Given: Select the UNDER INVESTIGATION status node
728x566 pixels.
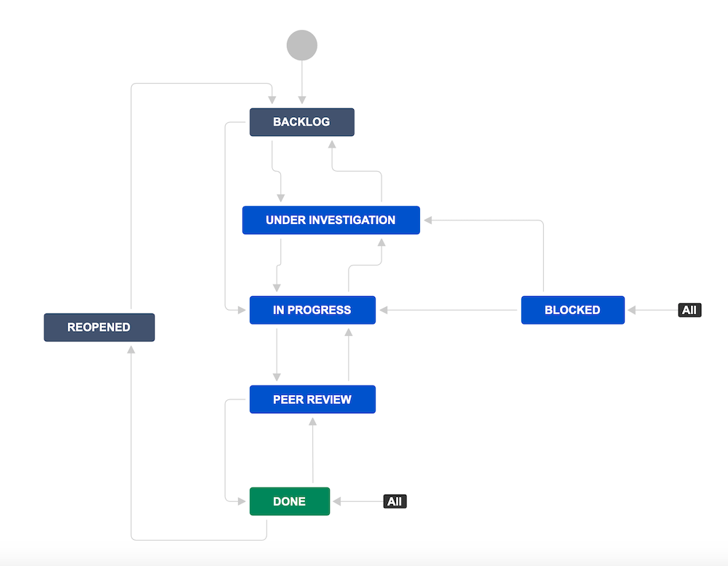Looking at the screenshot, I should 331,220.
